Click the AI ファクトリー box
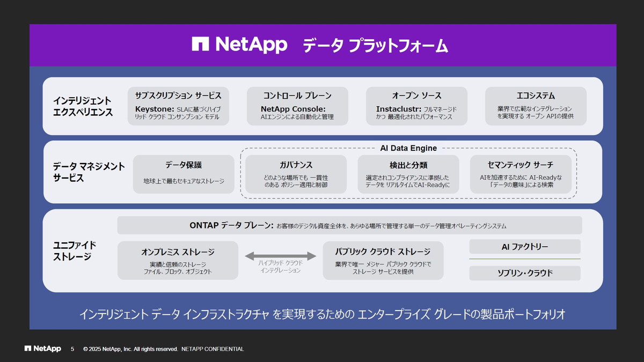The image size is (644, 362). [524, 246]
